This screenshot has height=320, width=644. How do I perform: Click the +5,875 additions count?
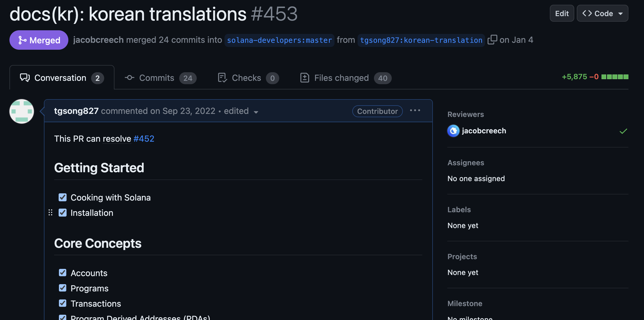(x=574, y=77)
